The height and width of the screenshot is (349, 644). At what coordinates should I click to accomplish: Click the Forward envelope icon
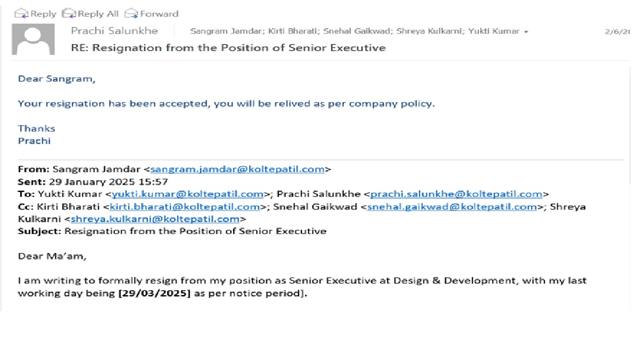[x=131, y=13]
